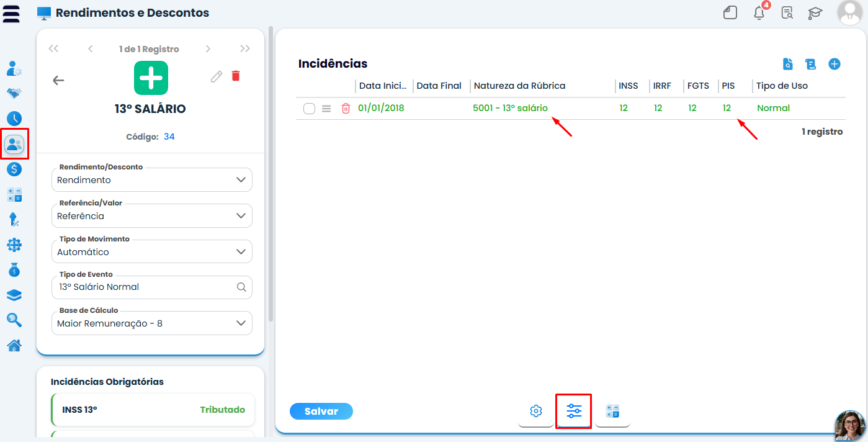Go back with the left arrow button
The width and height of the screenshot is (868, 442).
(x=58, y=80)
